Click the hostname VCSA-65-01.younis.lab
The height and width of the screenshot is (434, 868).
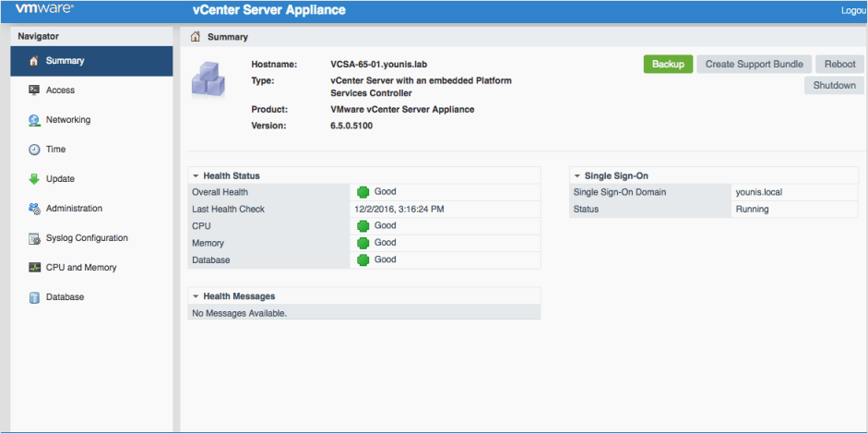pyautogui.click(x=378, y=65)
